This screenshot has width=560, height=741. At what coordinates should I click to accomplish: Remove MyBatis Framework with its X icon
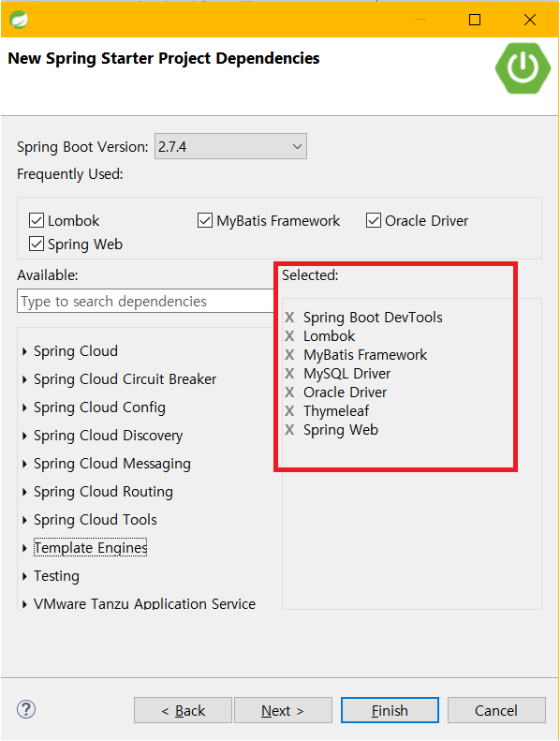tap(289, 355)
